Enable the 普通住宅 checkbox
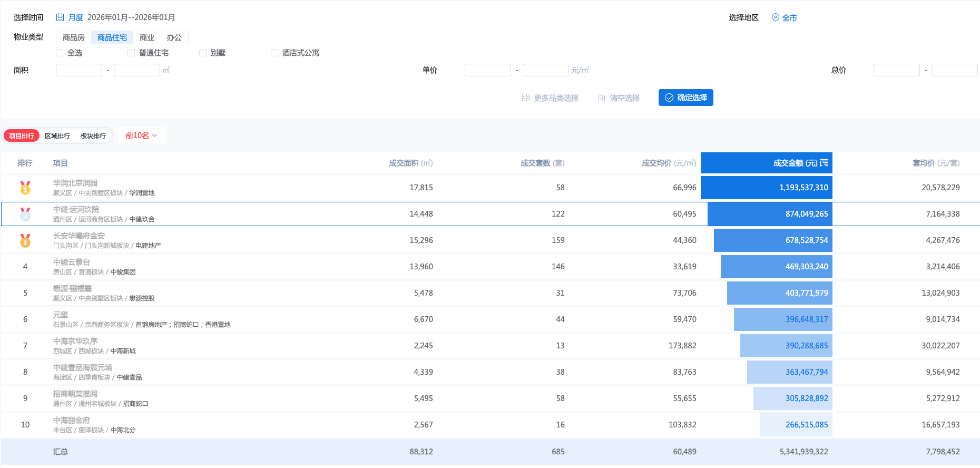980x468 pixels. [x=131, y=53]
